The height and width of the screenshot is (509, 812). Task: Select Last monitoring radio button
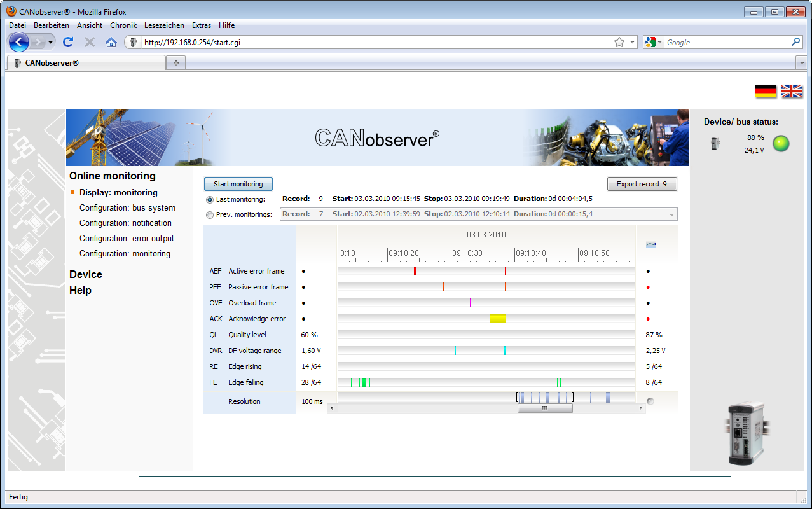(210, 199)
